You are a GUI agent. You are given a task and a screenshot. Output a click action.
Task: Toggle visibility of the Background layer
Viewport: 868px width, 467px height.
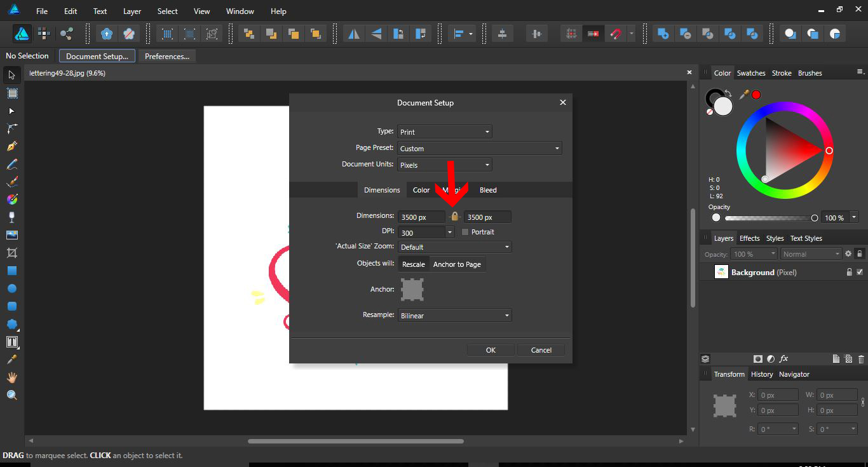(x=861, y=272)
